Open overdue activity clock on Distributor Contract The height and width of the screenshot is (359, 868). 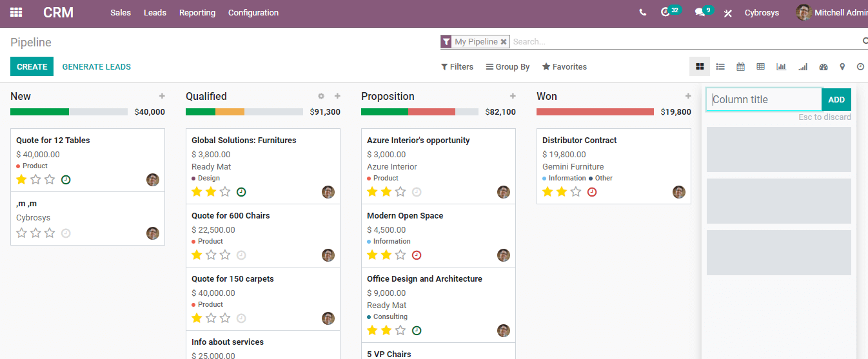pos(592,192)
